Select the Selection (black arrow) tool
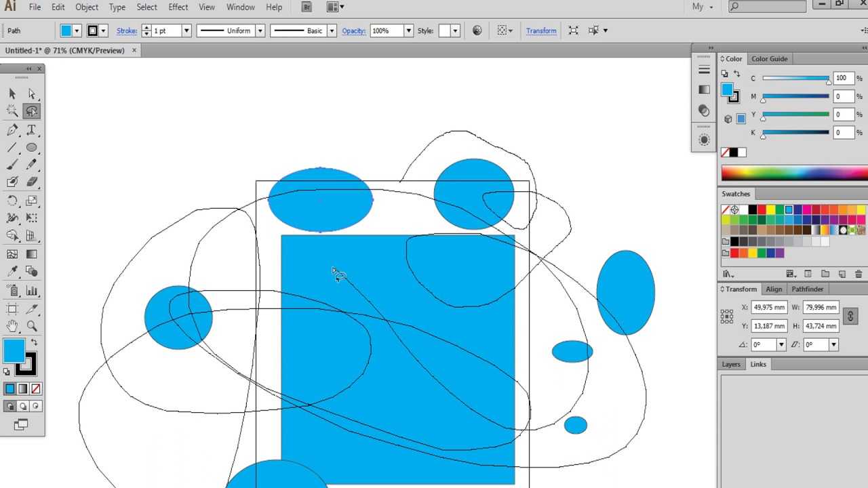The image size is (868, 488). click(x=12, y=94)
